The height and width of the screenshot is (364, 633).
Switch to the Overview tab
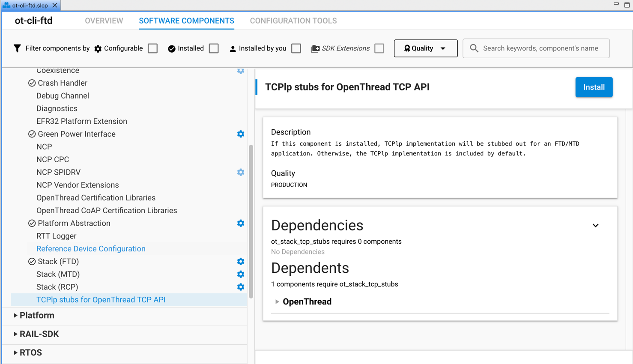(104, 21)
